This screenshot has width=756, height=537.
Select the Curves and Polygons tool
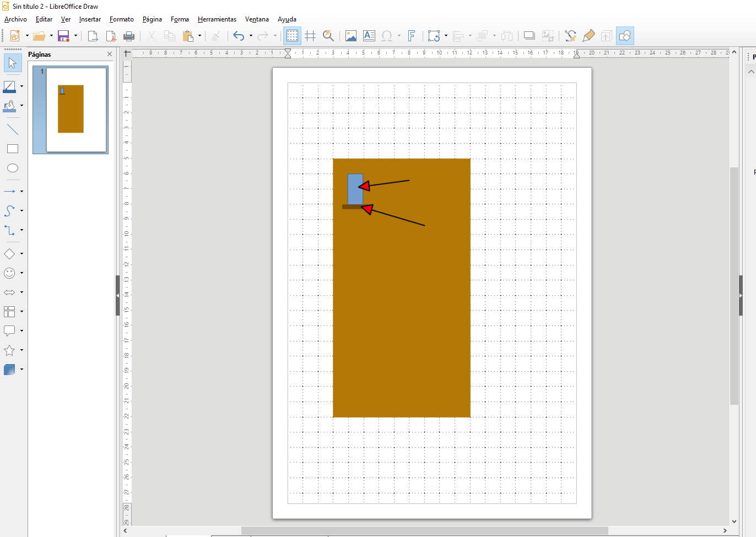(x=10, y=210)
